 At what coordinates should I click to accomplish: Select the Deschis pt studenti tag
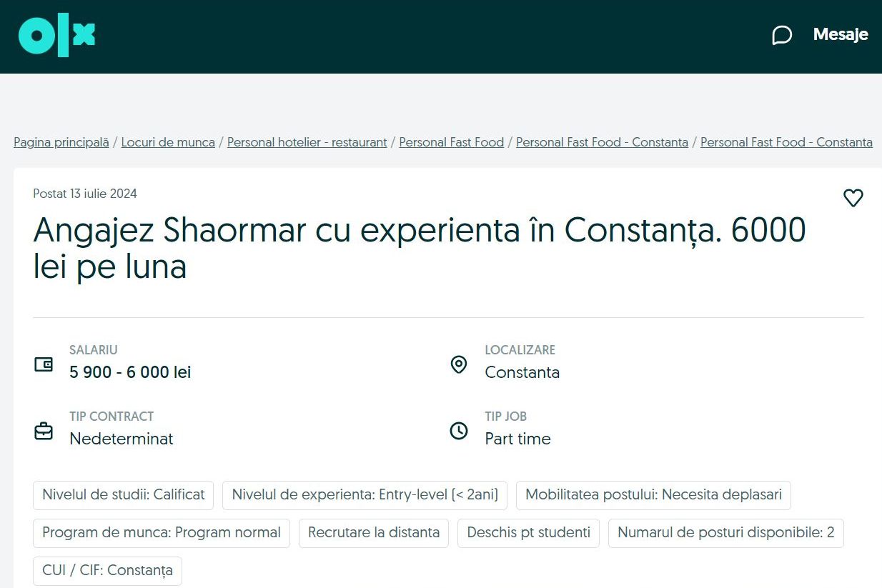coord(528,532)
